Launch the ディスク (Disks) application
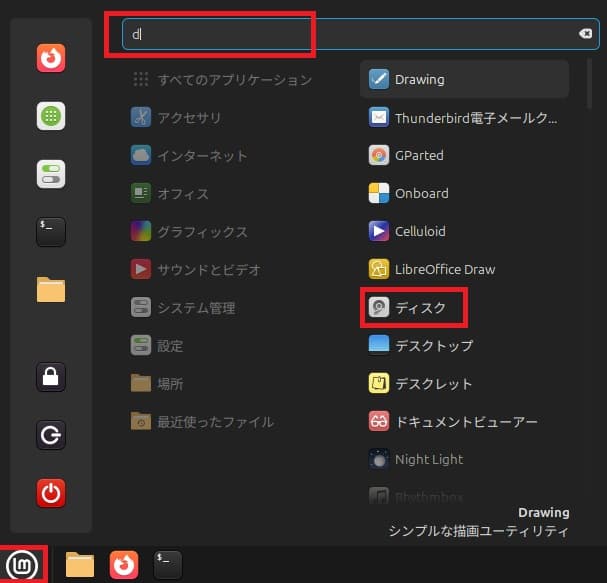The image size is (607, 583). (465, 308)
